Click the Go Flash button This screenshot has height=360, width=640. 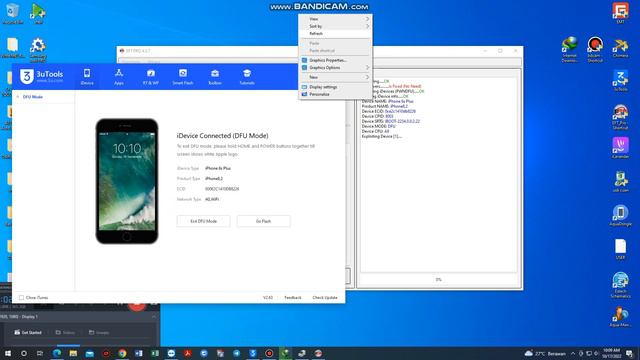tap(263, 221)
